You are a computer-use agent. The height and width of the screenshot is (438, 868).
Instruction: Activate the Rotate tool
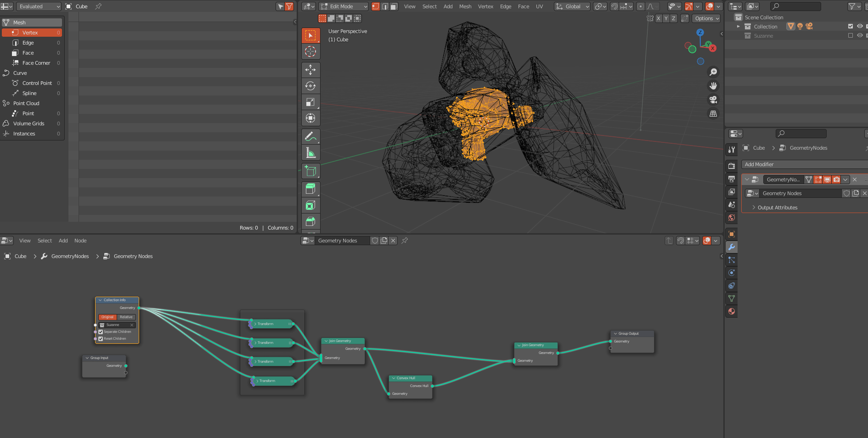[x=311, y=86]
